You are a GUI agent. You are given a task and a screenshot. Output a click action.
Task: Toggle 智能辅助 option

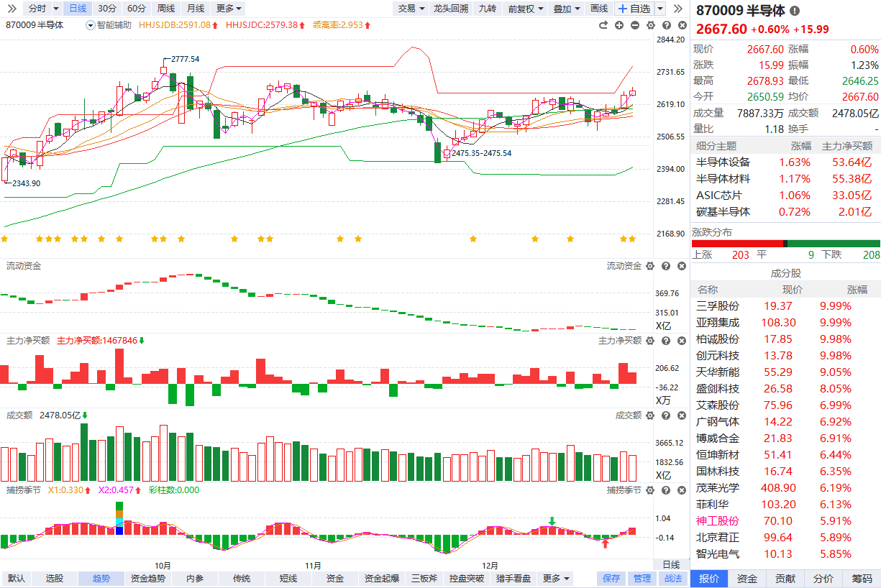[x=109, y=25]
